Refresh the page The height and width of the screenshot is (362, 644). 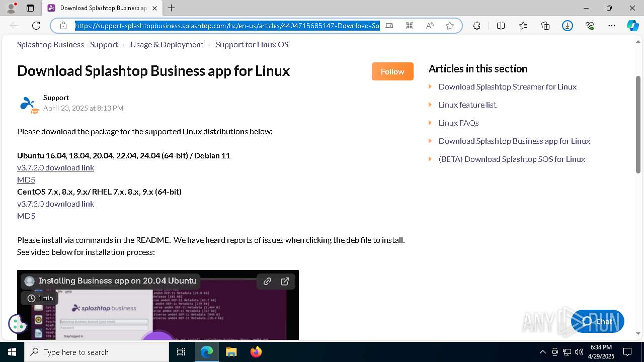(x=36, y=26)
